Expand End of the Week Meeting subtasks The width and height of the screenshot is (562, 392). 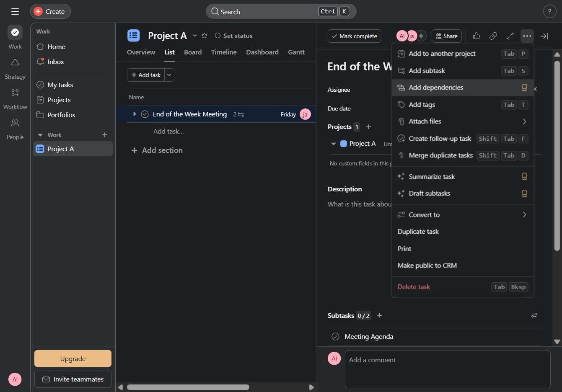pyautogui.click(x=135, y=114)
